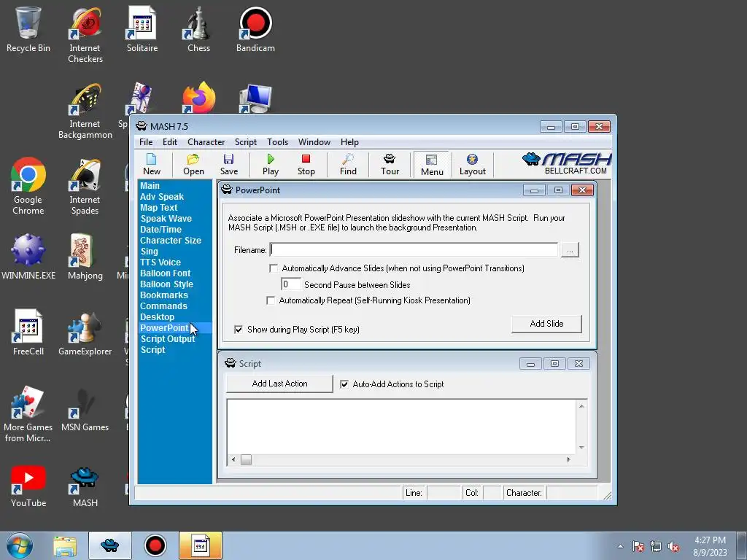Viewport: 747px width, 560px height.
Task: Click the New script toolbar icon
Action: tap(152, 164)
